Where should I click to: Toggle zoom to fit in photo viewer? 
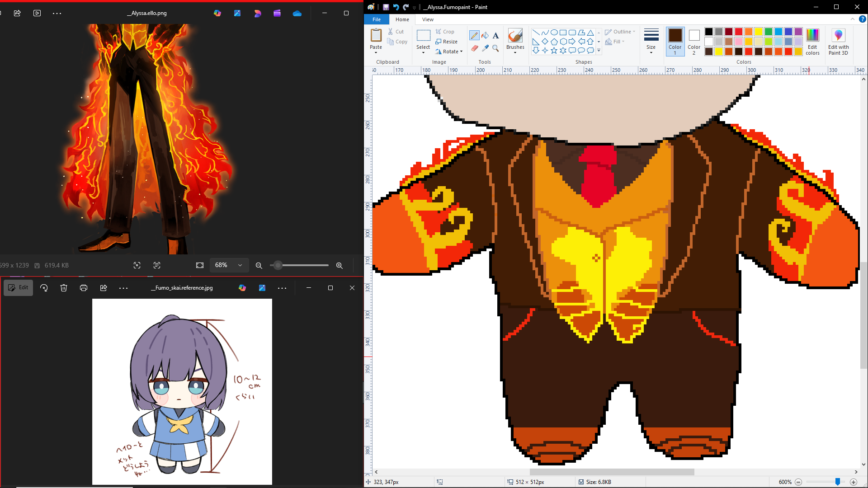(200, 265)
